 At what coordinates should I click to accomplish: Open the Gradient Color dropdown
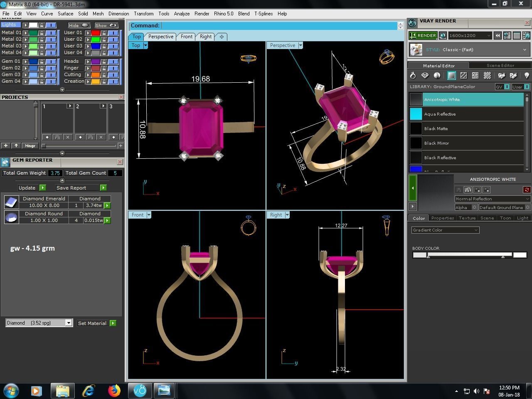(445, 230)
